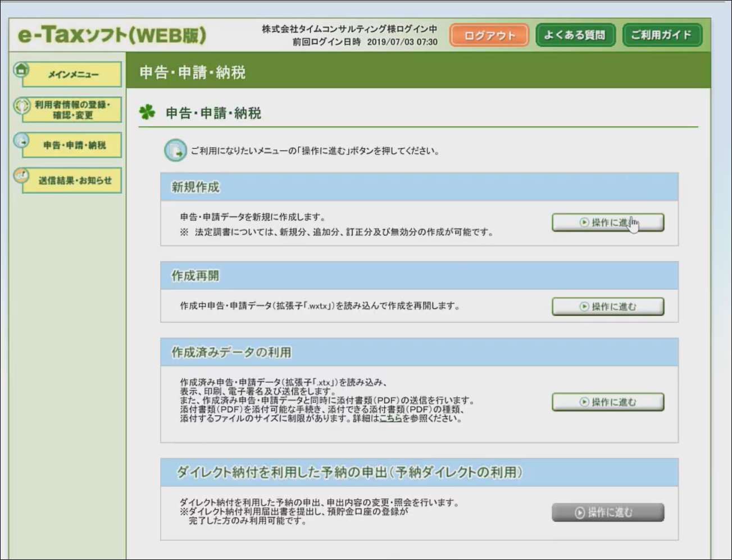Click the text 申告・申請データを新規に作成します。

253,217
